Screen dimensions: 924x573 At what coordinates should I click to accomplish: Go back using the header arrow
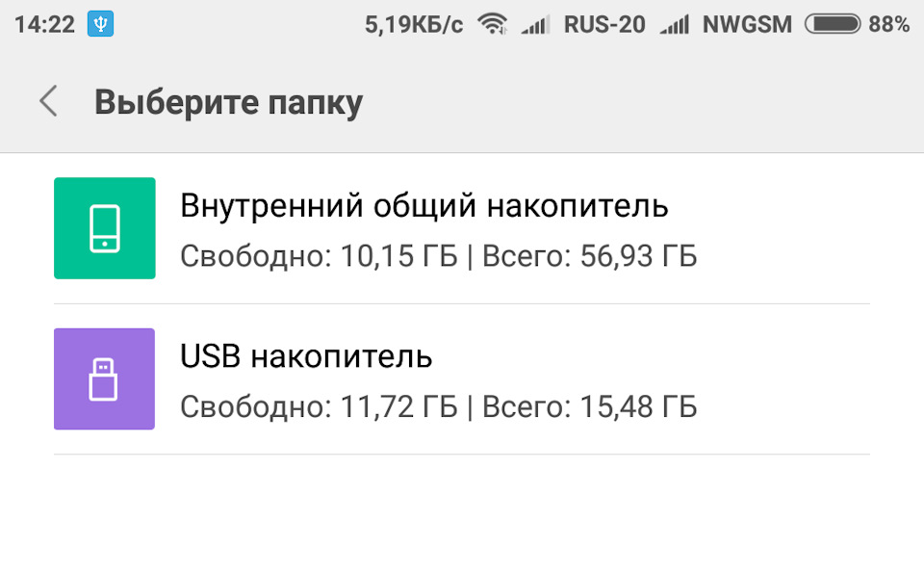(48, 101)
